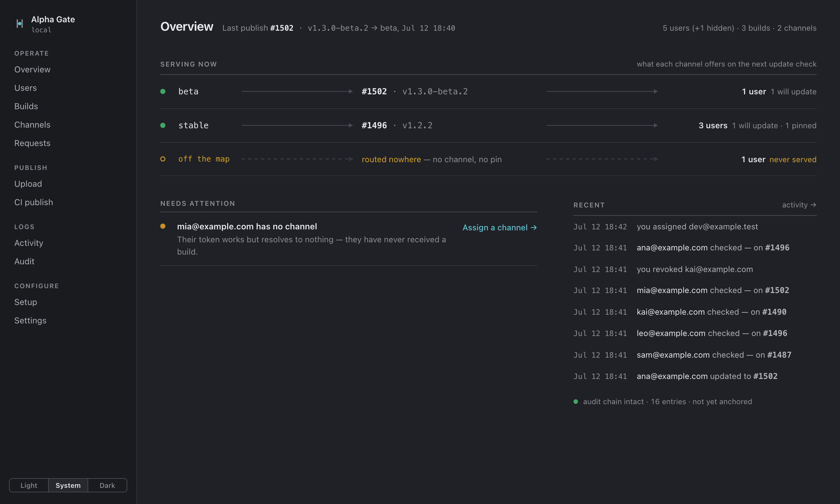Image resolution: width=840 pixels, height=504 pixels.
Task: Click the Jul 12 18:42 timestamp
Action: click(x=600, y=226)
